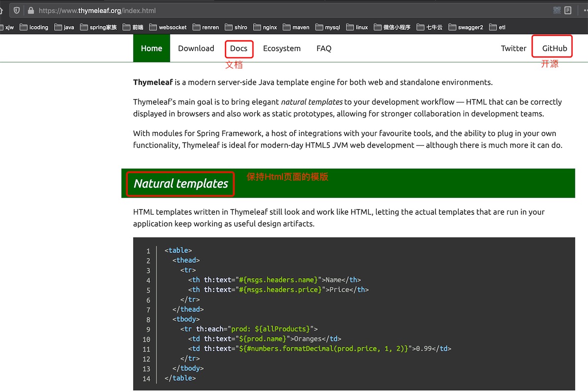Screen dimensions: 588x392
Task: Expand the 七牛云 bookmark folder
Action: 429,28
